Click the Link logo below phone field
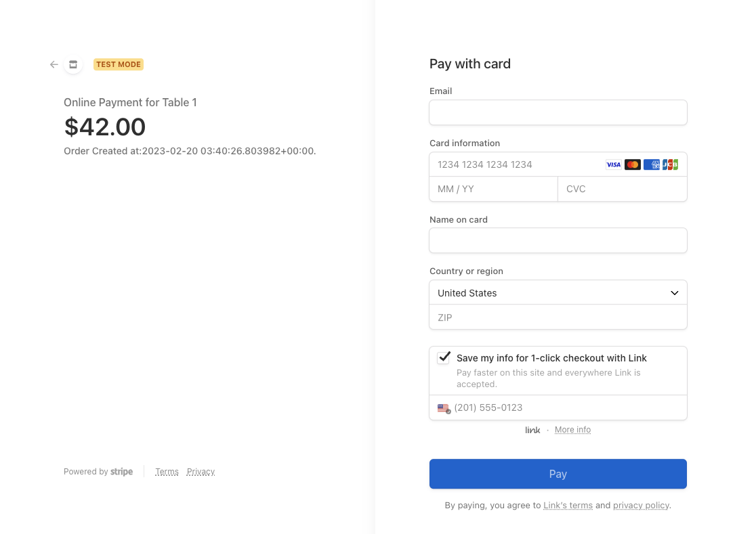The width and height of the screenshot is (756, 534). click(x=532, y=430)
